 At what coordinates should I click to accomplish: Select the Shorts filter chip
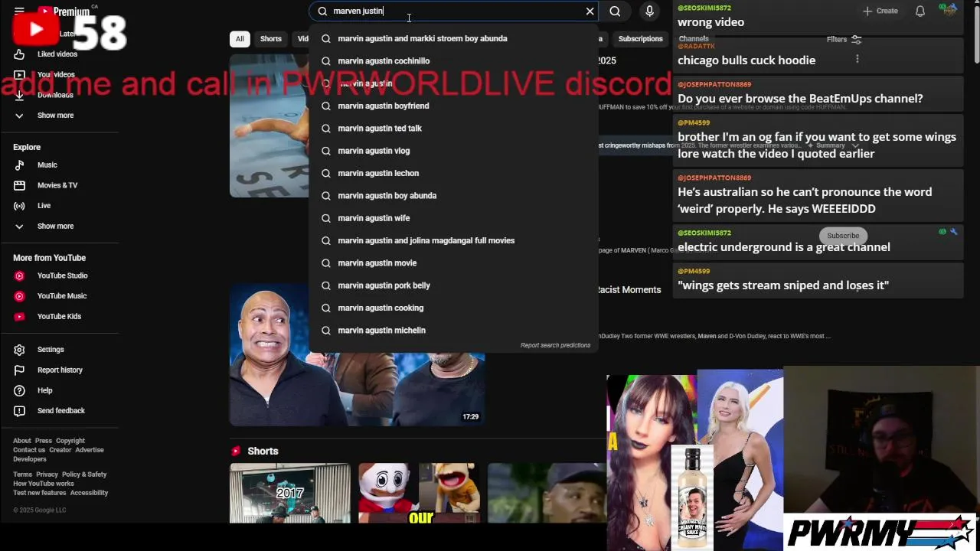click(271, 39)
